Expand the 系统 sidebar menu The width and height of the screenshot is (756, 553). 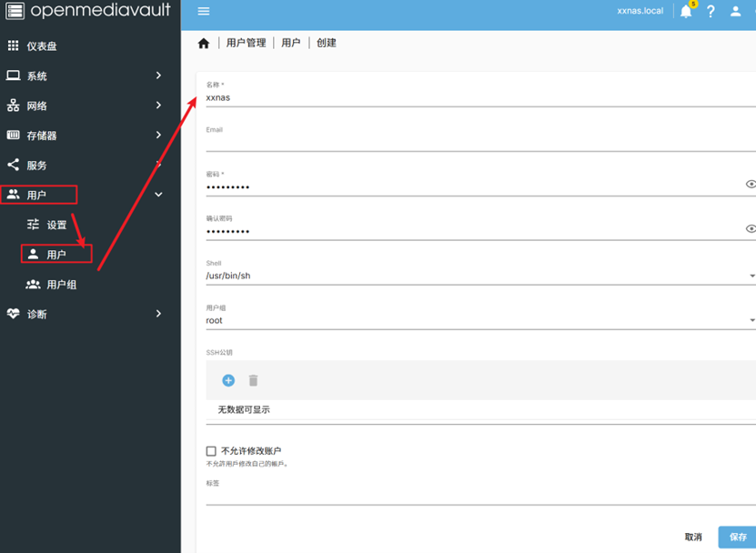coord(86,76)
